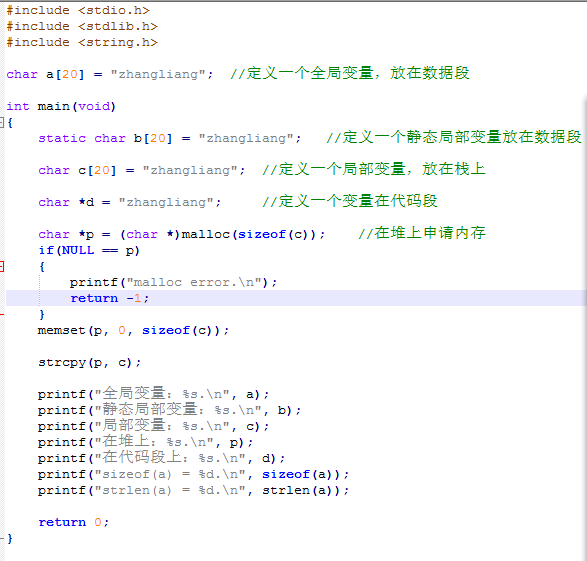Click the 'printf("malloc error.\n");' line

click(x=173, y=283)
